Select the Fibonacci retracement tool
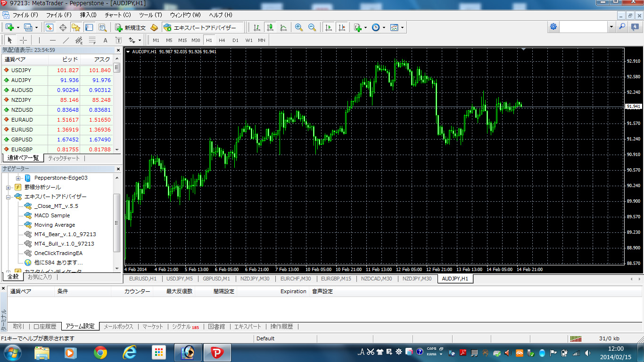 click(92, 40)
